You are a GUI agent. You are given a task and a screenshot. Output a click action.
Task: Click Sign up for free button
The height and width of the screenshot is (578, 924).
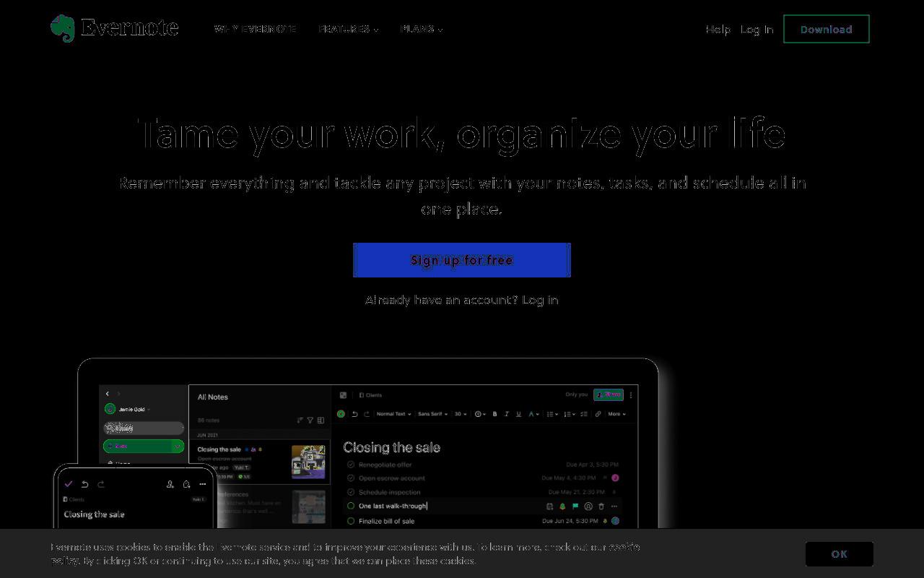click(462, 260)
